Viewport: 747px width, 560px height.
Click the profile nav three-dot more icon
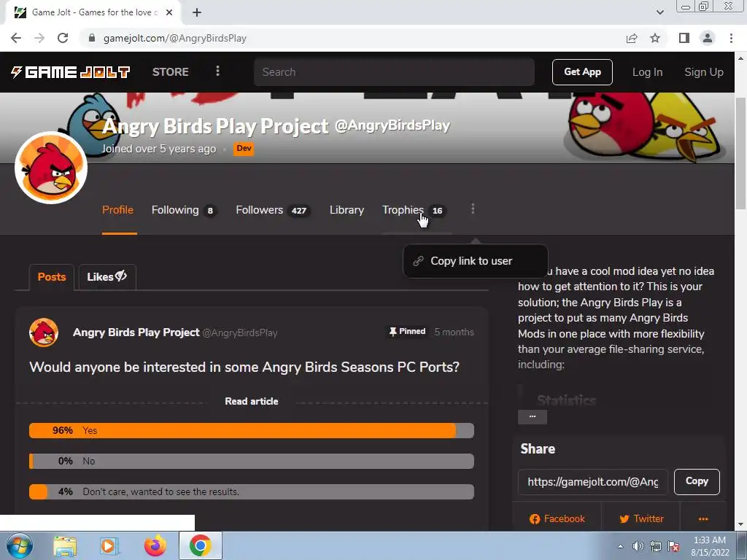pos(473,209)
